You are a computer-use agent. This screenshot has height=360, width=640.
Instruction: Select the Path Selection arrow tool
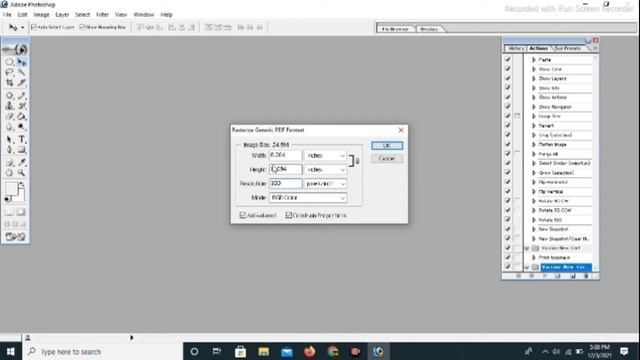(9, 140)
